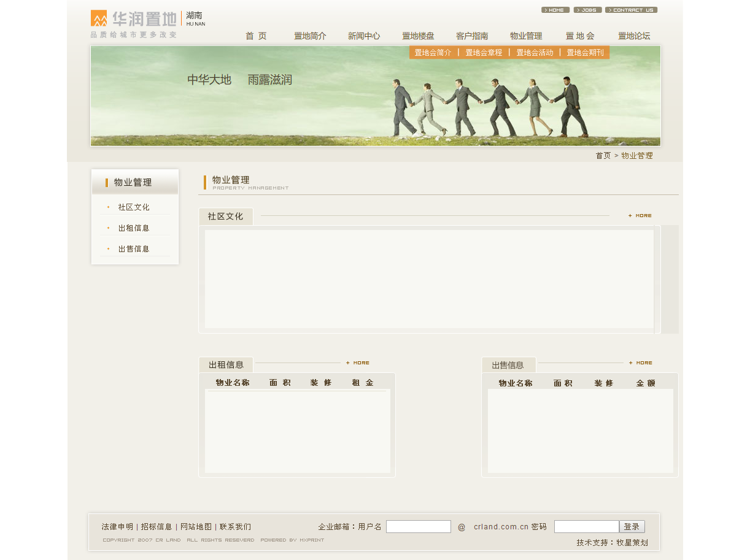Click the + MORE icon beside 出租信息
The image size is (750, 560).
tap(358, 362)
